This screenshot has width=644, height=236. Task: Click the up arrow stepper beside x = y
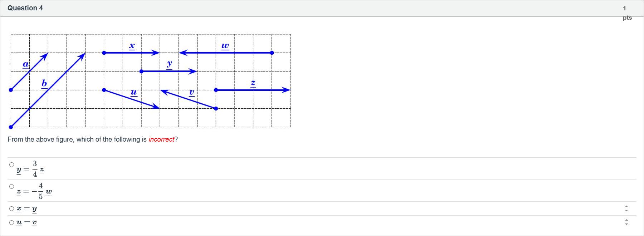click(x=627, y=206)
